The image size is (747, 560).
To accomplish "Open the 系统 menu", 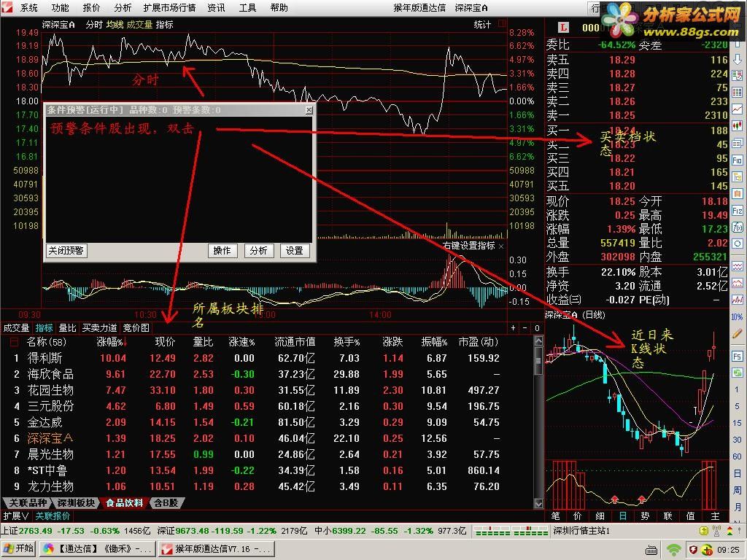I will click(x=29, y=7).
